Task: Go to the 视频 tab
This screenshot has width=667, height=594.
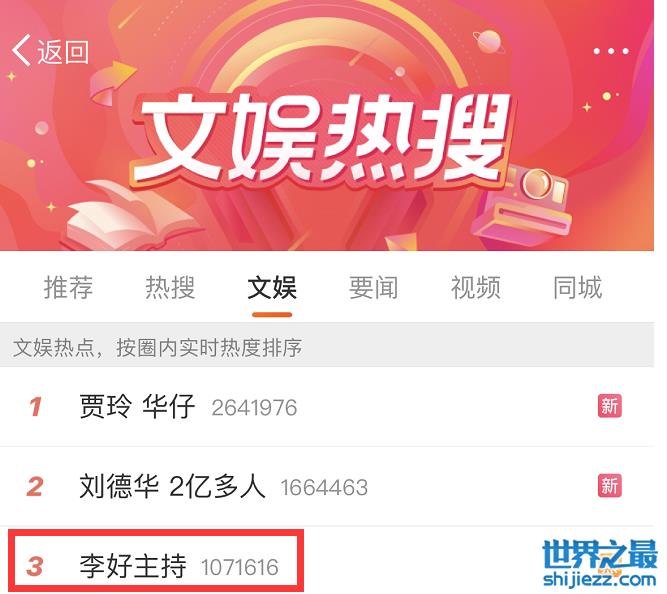Action: click(x=476, y=287)
